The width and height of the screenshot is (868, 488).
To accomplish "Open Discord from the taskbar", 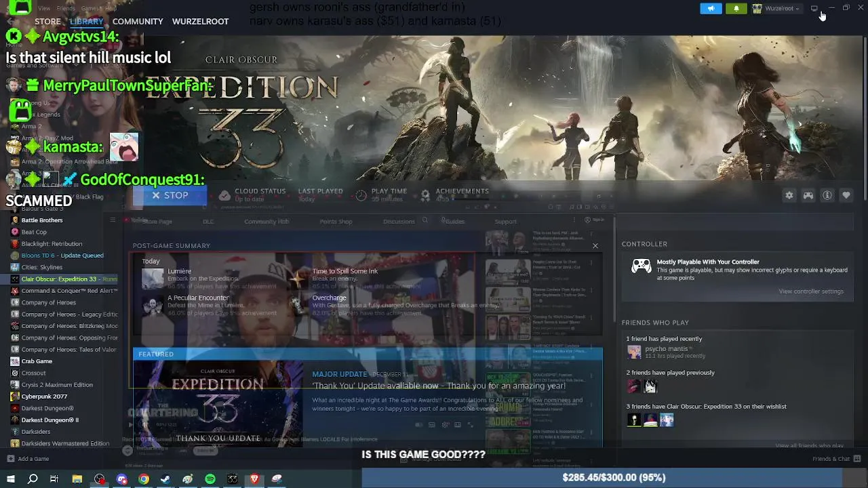I will pyautogui.click(x=122, y=479).
